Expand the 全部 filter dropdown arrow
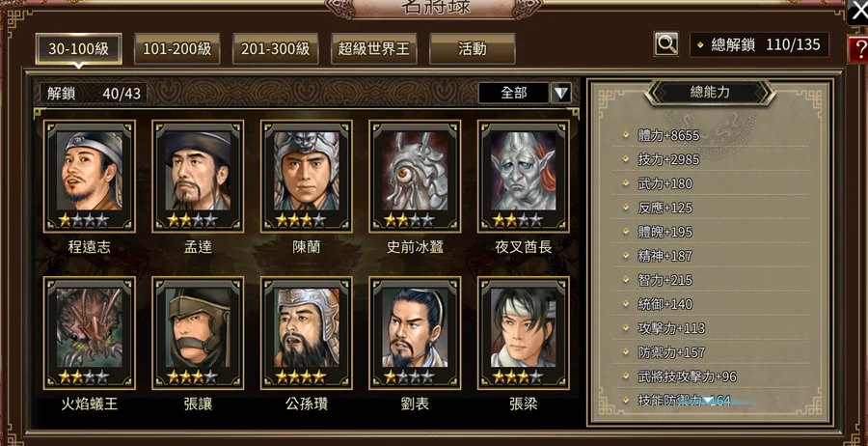 click(x=561, y=93)
